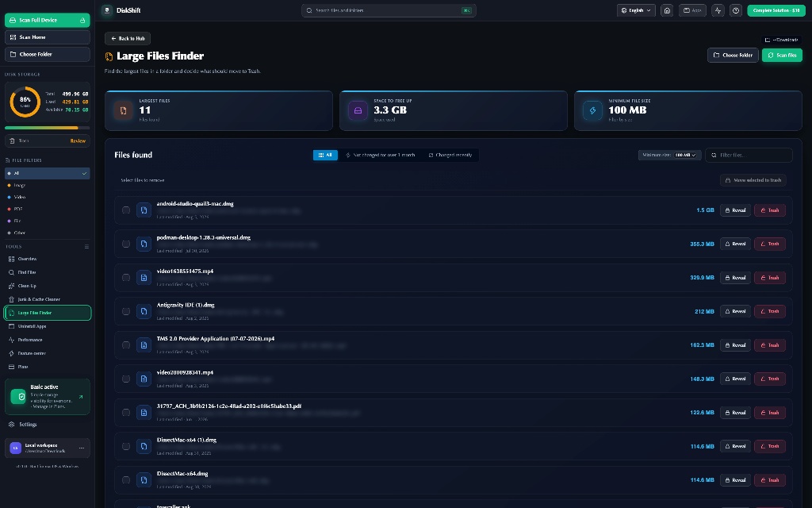Select checkbox for video2000928341.mp4
Image resolution: width=812 pixels, height=508 pixels.
[x=126, y=379]
